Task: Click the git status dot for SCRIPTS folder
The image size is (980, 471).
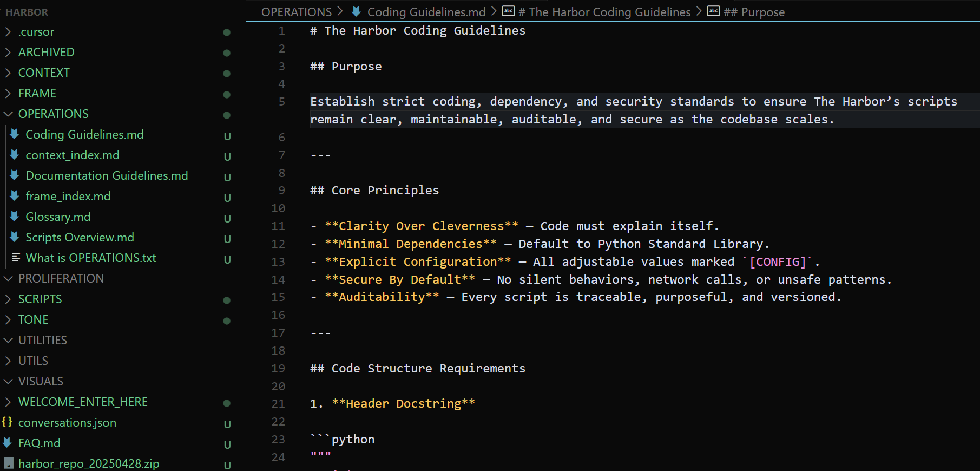Action: 227,300
